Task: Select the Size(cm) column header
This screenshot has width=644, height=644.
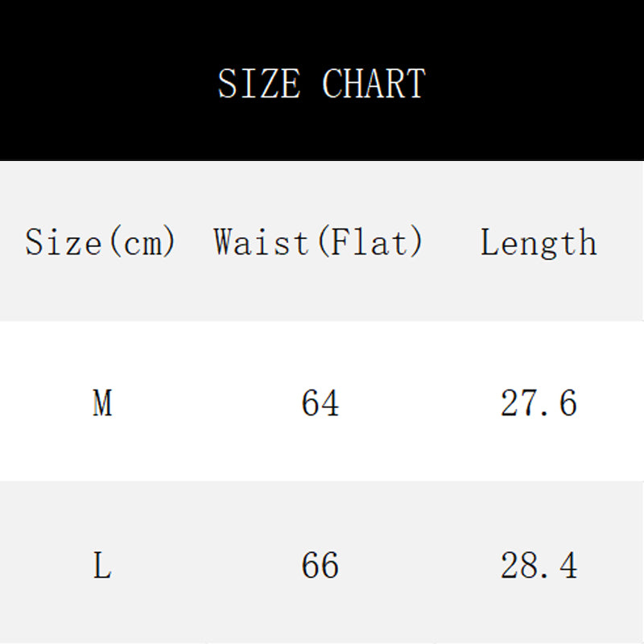Action: point(101,242)
